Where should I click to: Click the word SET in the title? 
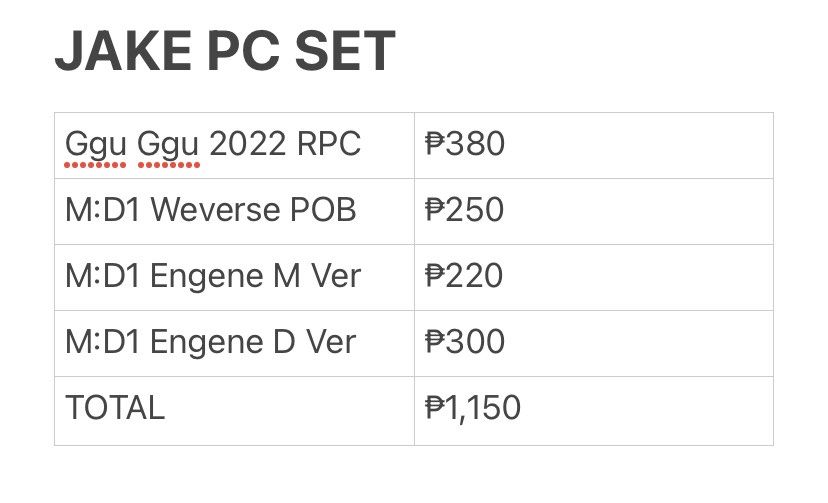click(x=344, y=51)
